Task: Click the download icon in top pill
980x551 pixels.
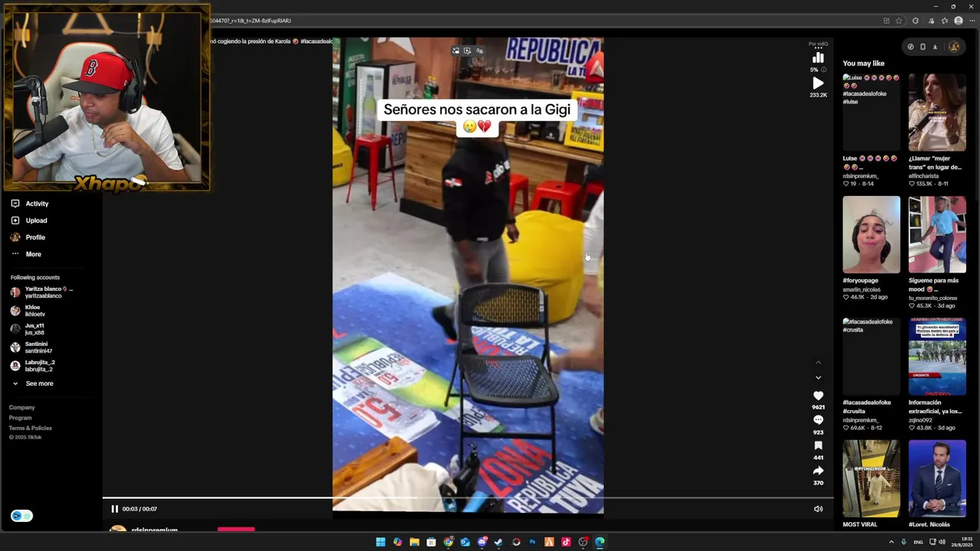Action: 935,47
